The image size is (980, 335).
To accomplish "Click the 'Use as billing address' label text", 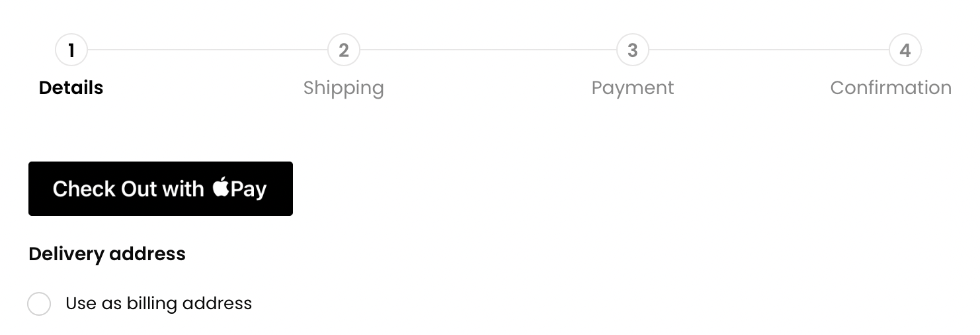I will 159,303.
